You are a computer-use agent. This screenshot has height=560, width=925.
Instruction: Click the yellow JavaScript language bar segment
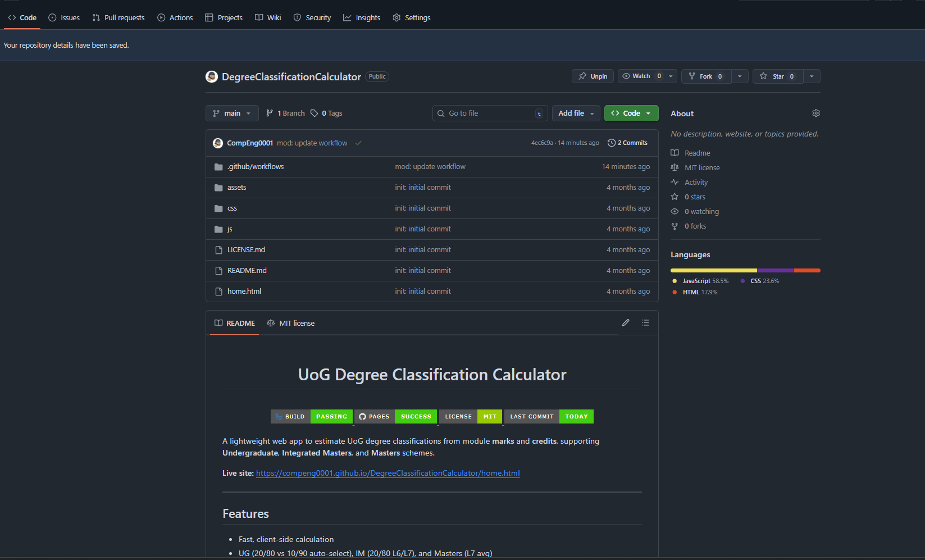[713, 271]
